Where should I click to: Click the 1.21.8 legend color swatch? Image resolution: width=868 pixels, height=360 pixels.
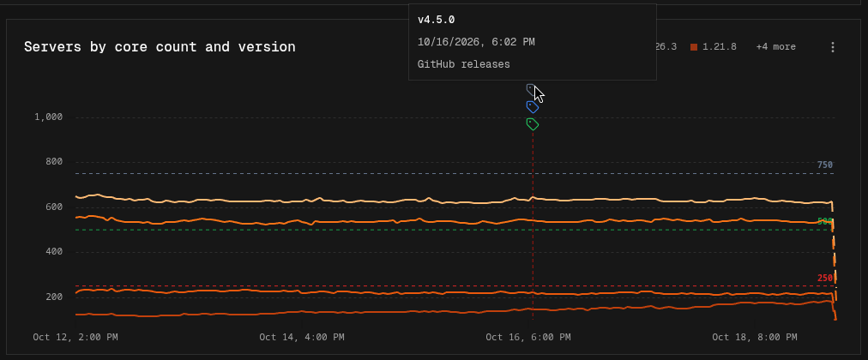[x=694, y=47]
